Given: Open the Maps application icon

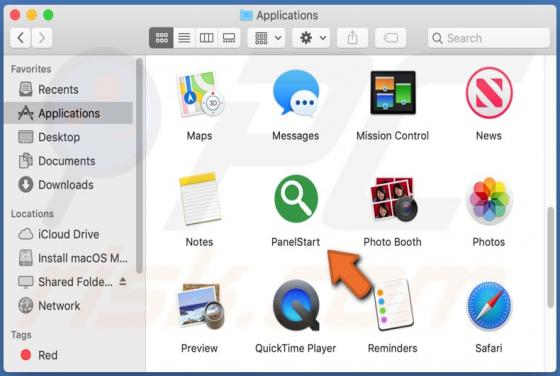Looking at the screenshot, I should pos(200,94).
